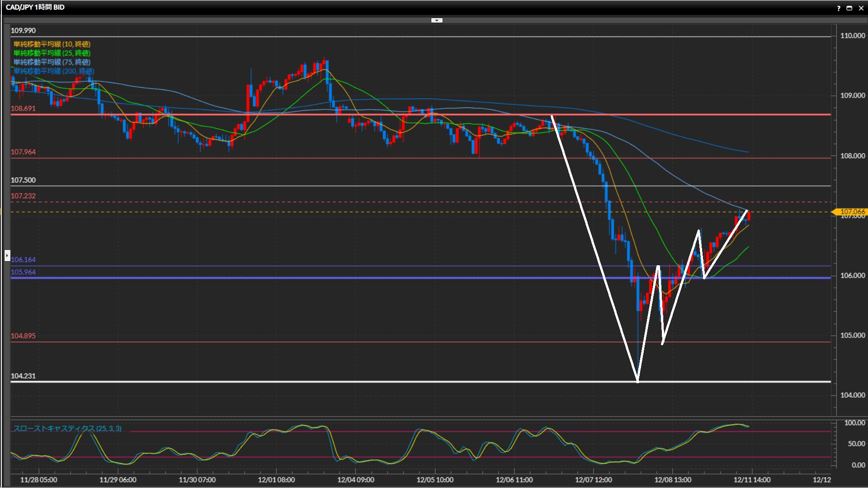
Task: Expand the left side panel arrow
Action: [7, 256]
